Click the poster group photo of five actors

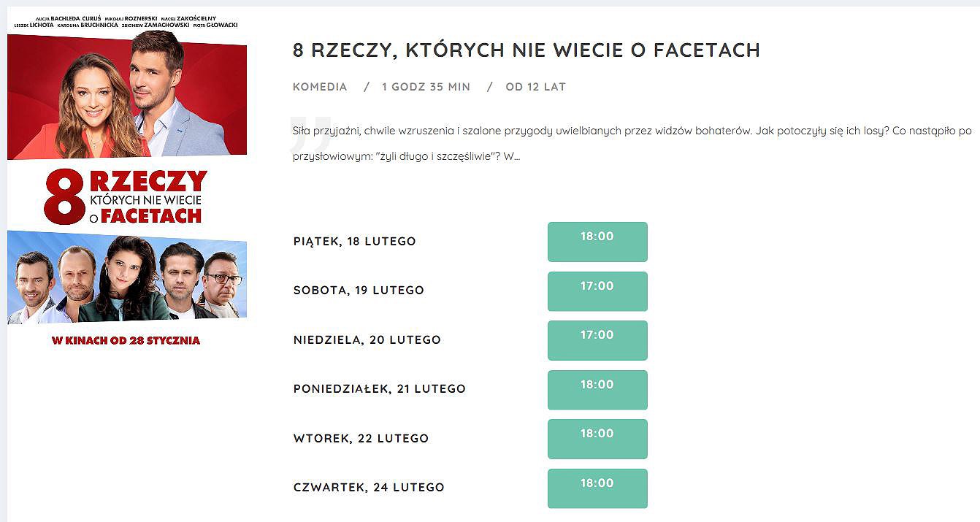point(127,277)
